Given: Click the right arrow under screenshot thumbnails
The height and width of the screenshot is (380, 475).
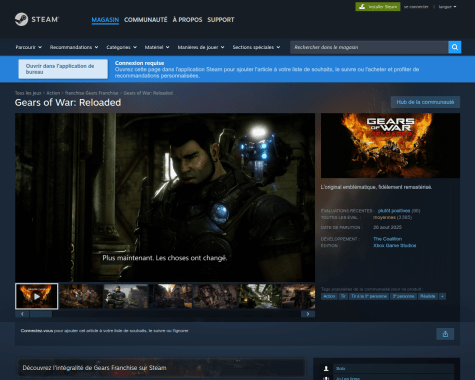Looking at the screenshot, I should [308, 314].
